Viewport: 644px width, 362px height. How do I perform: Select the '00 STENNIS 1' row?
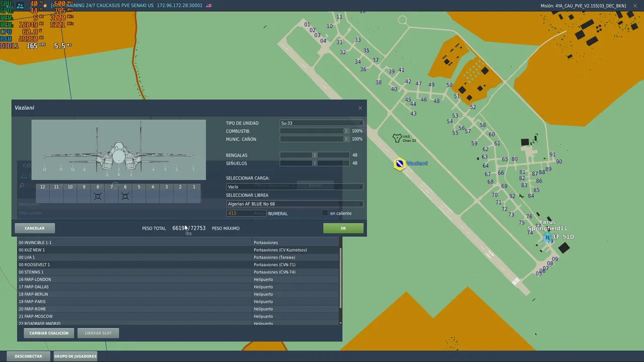[x=179, y=272]
